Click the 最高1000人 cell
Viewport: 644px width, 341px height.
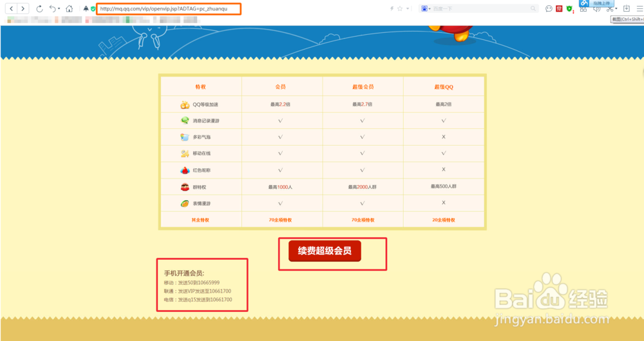281,187
